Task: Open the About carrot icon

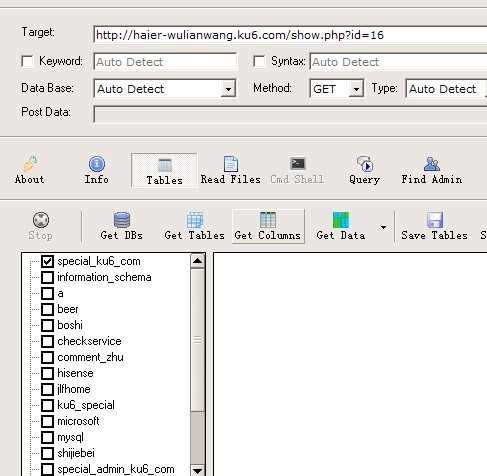Action: 30,164
